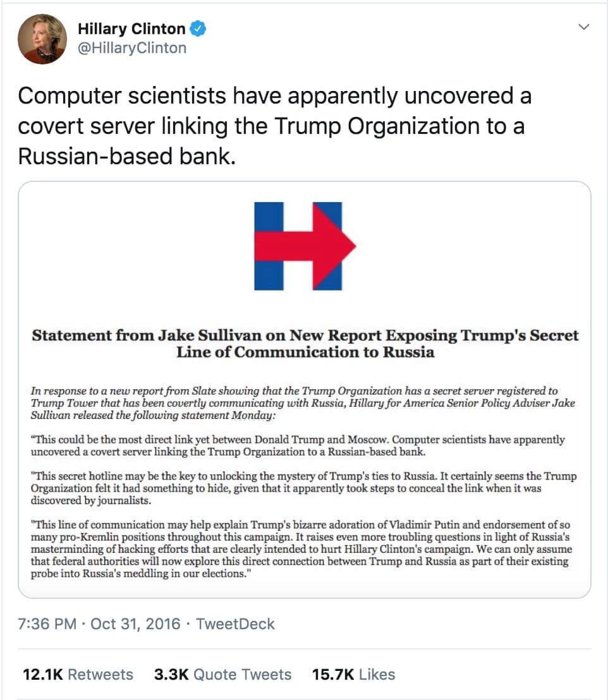Click the statement headline about Trump's Secret Line
The width and height of the screenshot is (608, 700).
[305, 343]
